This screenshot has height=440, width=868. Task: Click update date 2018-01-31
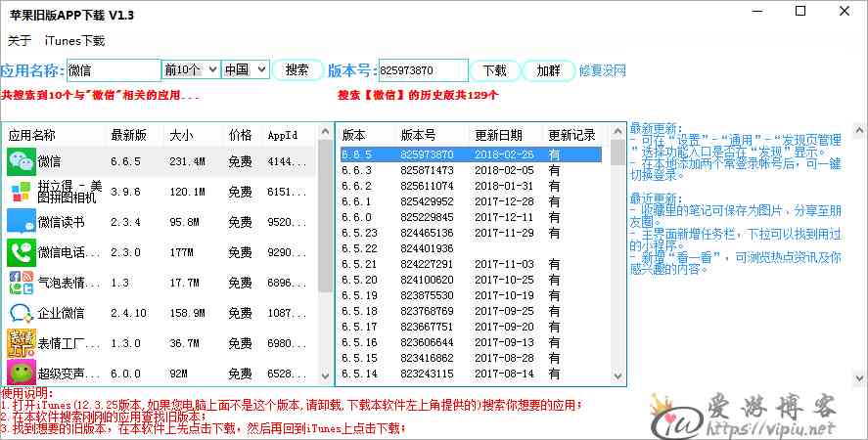tap(504, 186)
